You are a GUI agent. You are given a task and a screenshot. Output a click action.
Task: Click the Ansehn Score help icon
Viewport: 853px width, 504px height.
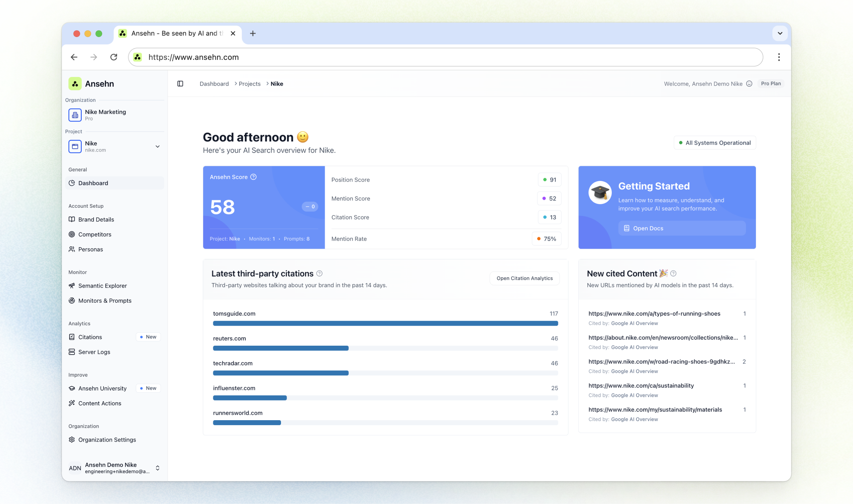click(253, 177)
